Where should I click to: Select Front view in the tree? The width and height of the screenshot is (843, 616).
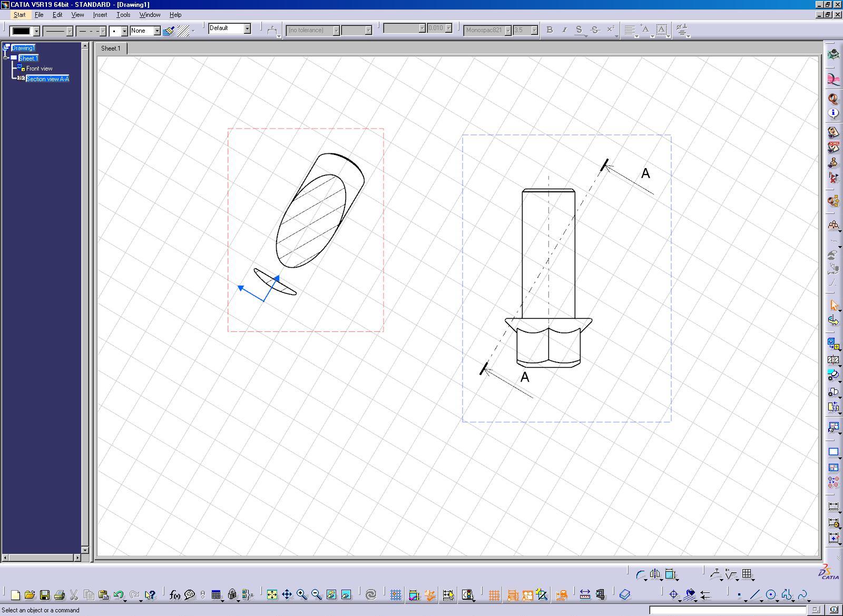pos(40,69)
